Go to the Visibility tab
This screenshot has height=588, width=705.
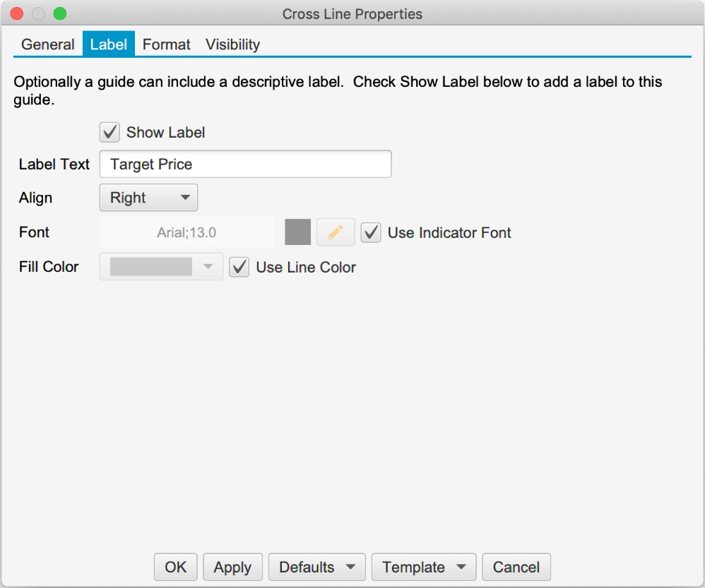point(233,44)
